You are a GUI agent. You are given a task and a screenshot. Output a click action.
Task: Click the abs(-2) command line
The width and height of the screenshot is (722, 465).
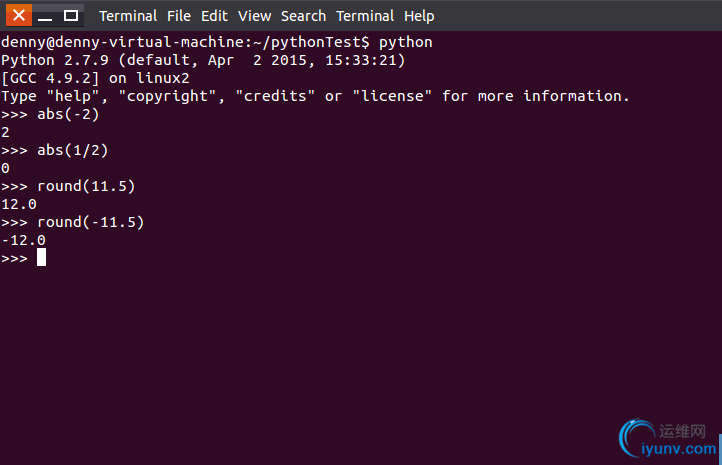pos(50,114)
